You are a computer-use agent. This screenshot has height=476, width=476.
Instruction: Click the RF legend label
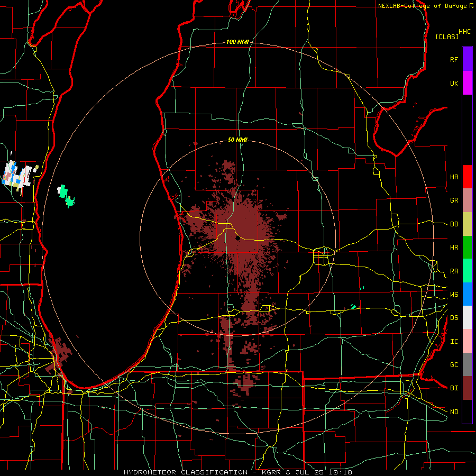[454, 59]
